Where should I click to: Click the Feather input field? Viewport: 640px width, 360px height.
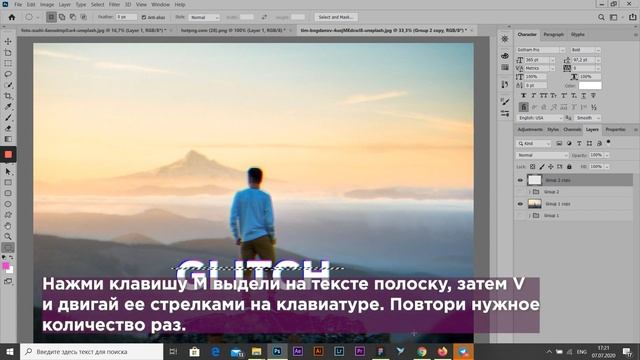[x=127, y=17]
